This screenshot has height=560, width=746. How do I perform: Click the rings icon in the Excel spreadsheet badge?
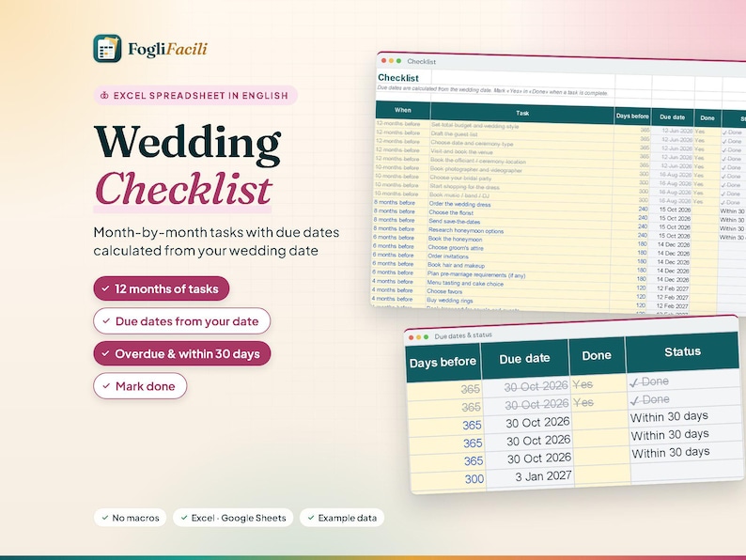(104, 95)
